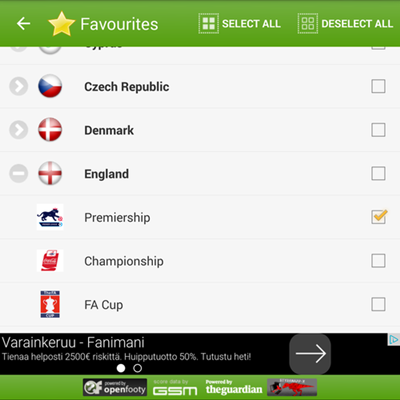Tap the back arrow icon
Screen dimensions: 400x400
(23, 24)
